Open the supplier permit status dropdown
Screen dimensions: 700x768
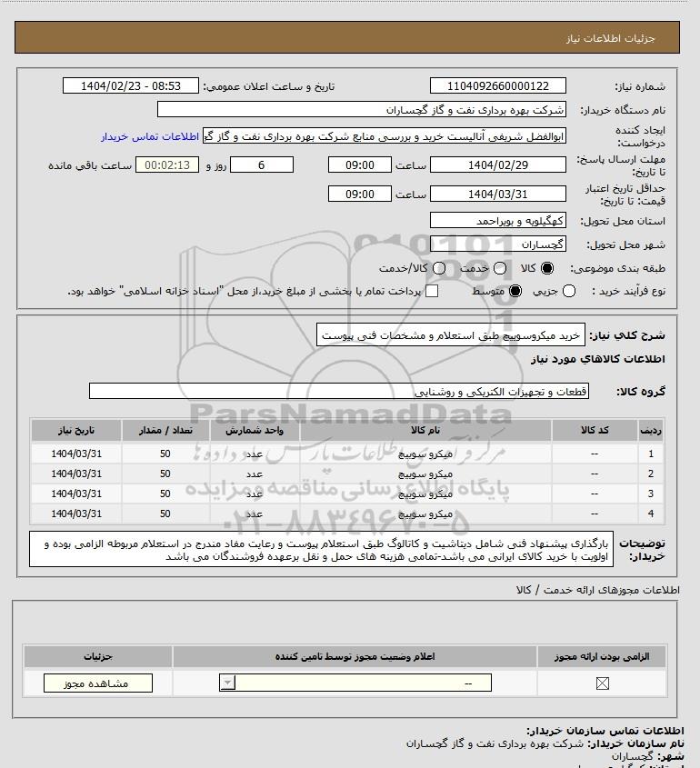pos(355,683)
